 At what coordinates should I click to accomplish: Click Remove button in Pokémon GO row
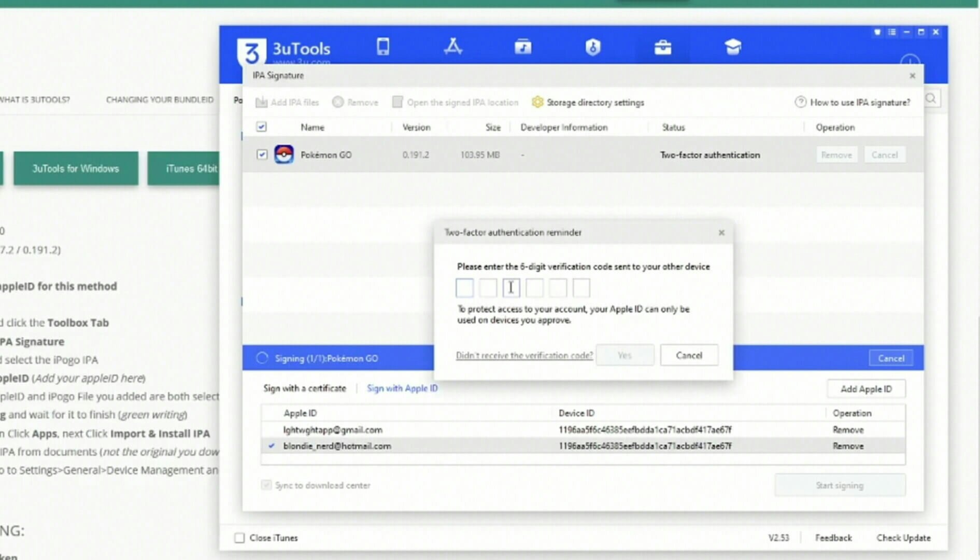click(836, 155)
